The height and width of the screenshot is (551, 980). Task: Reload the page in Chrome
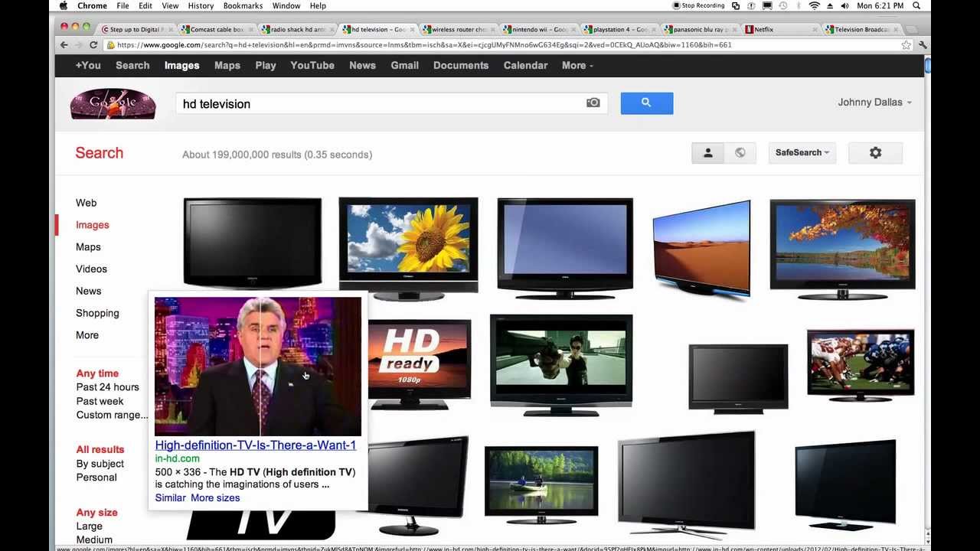coord(94,44)
